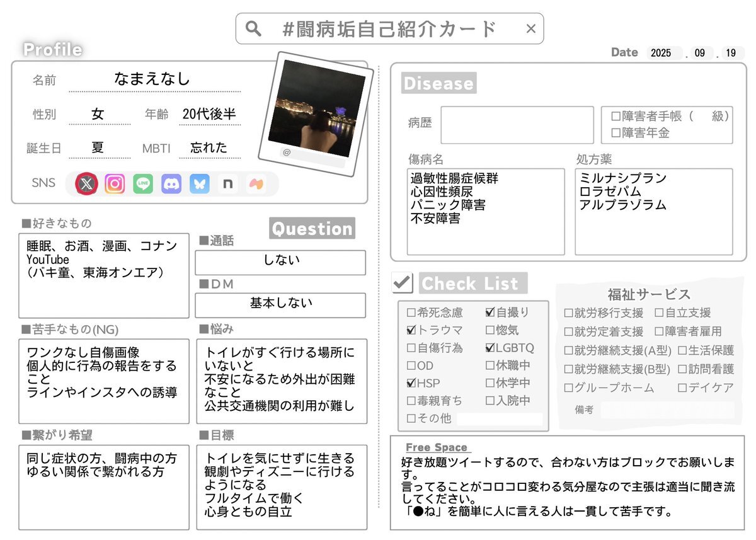Click 不安障害 in the diagnosis list
This screenshot has width=756, height=540.
pos(435,219)
